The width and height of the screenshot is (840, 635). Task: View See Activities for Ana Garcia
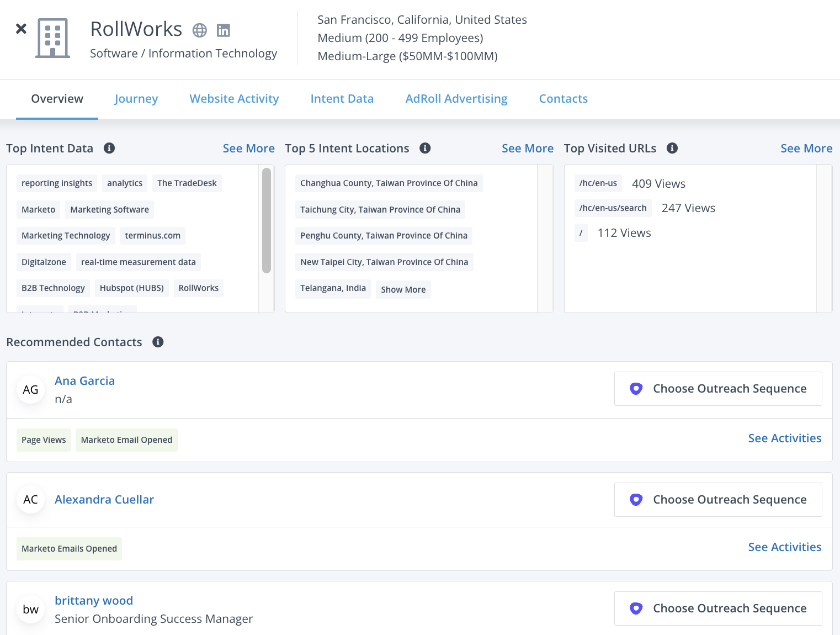point(784,438)
